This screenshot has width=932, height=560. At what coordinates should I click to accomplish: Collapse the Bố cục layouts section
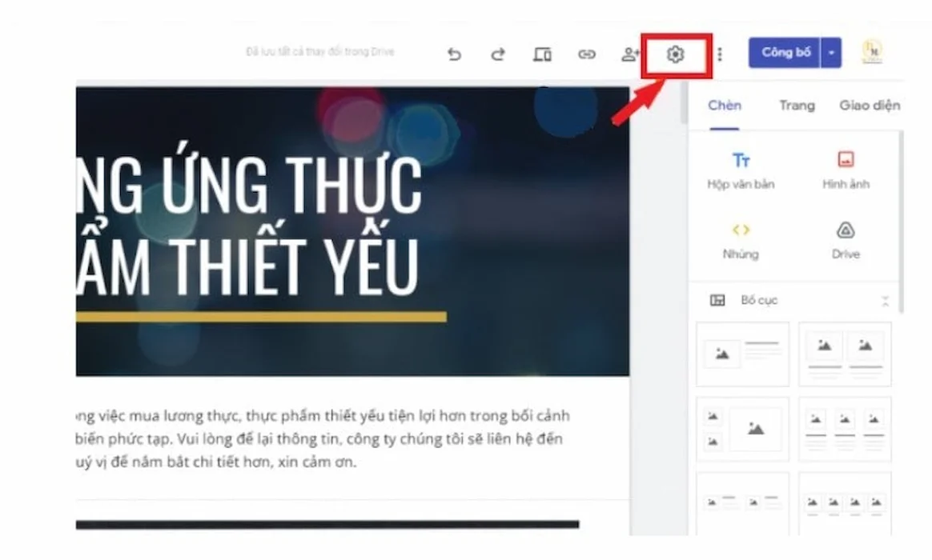click(x=885, y=301)
